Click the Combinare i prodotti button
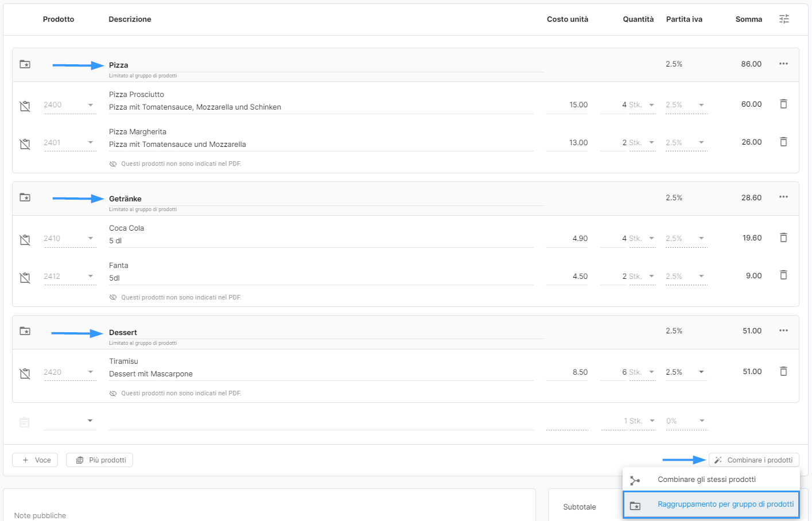Image resolution: width=812 pixels, height=521 pixels. (753, 460)
